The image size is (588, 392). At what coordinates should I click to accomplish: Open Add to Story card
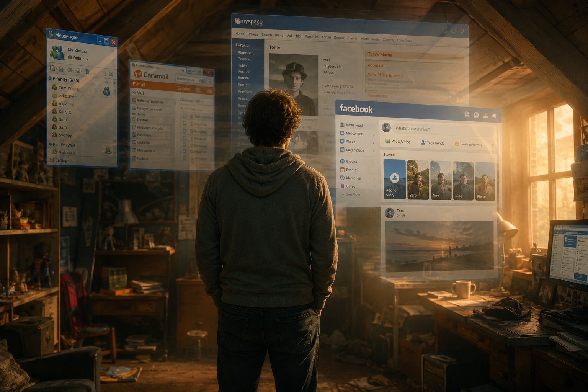pos(394,180)
